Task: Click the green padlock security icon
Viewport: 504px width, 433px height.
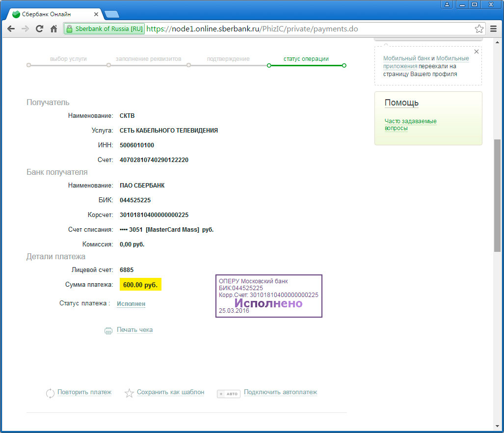Action: tap(69, 29)
